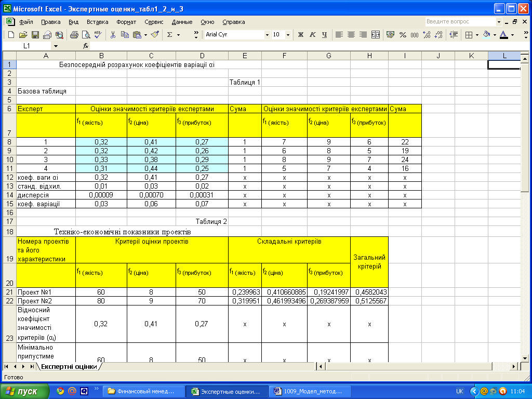Toggle Italic (К) formatting
The width and height of the screenshot is (532, 399).
tap(312, 35)
